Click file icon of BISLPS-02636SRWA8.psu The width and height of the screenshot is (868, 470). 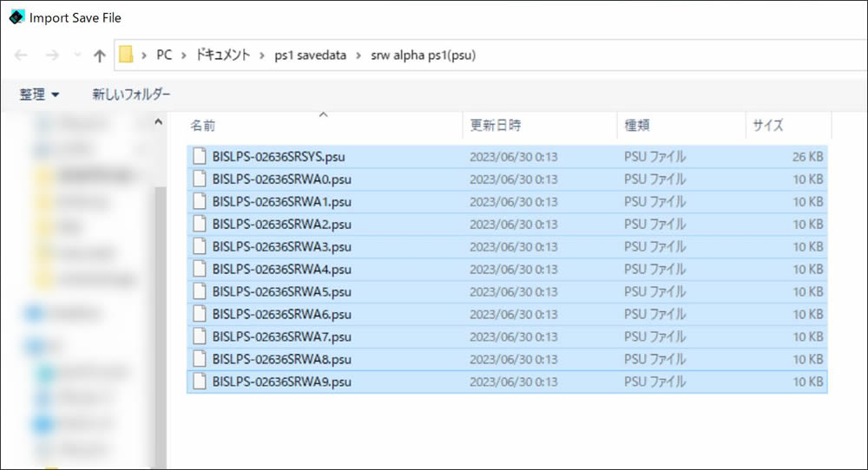(x=200, y=359)
